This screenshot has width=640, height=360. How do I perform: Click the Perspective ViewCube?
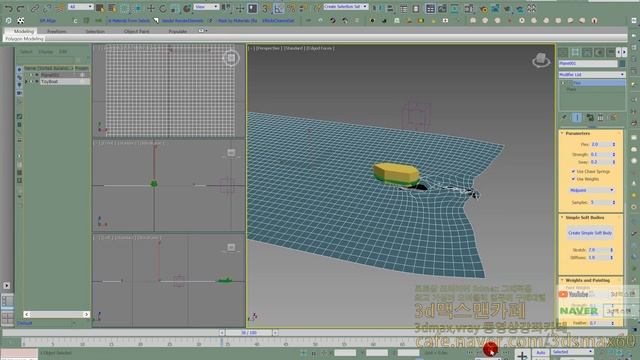click(541, 60)
